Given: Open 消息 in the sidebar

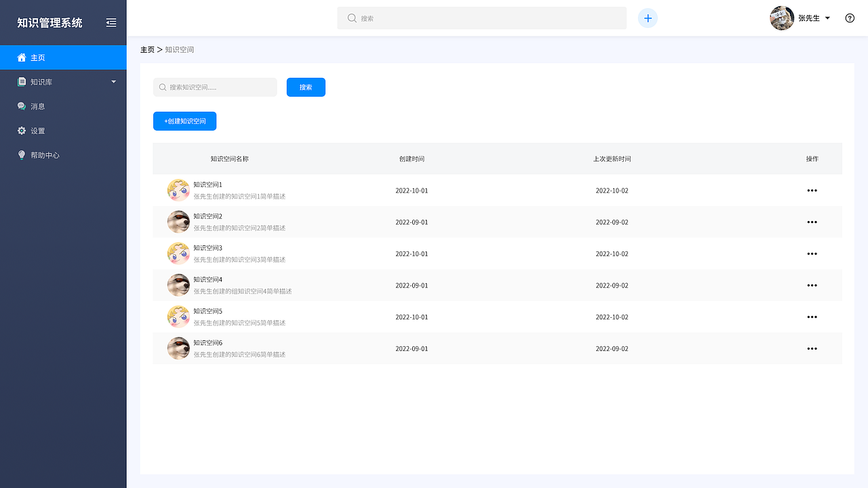Looking at the screenshot, I should click(63, 106).
